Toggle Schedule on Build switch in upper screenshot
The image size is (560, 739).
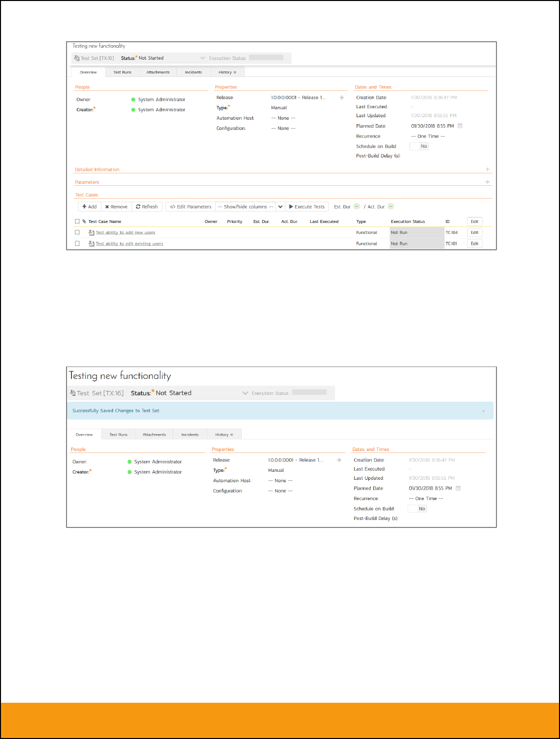pyautogui.click(x=419, y=146)
